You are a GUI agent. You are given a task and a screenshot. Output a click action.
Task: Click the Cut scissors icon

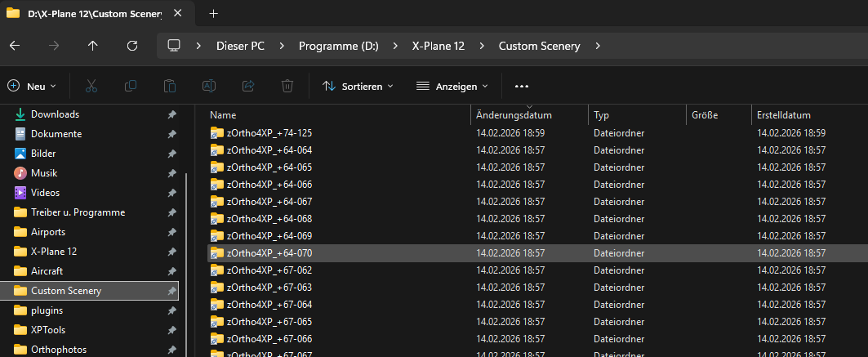91,86
